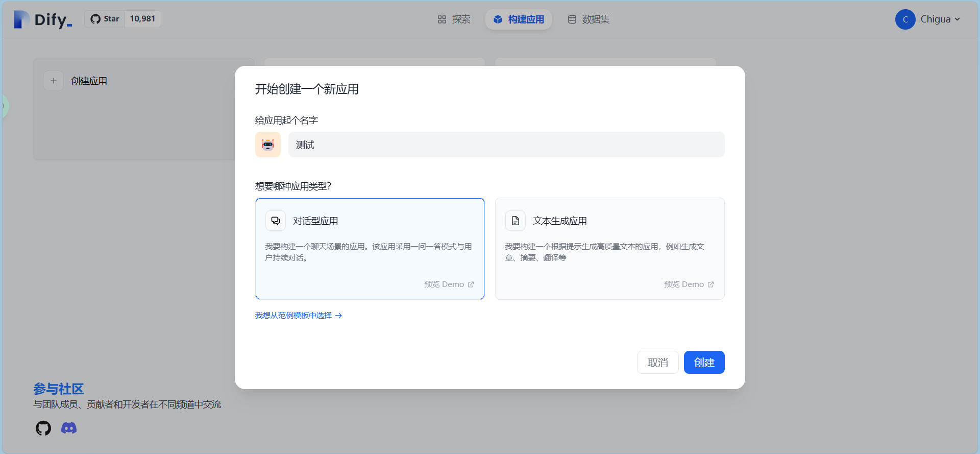
Task: Click the Dify logo
Action: coord(43,19)
